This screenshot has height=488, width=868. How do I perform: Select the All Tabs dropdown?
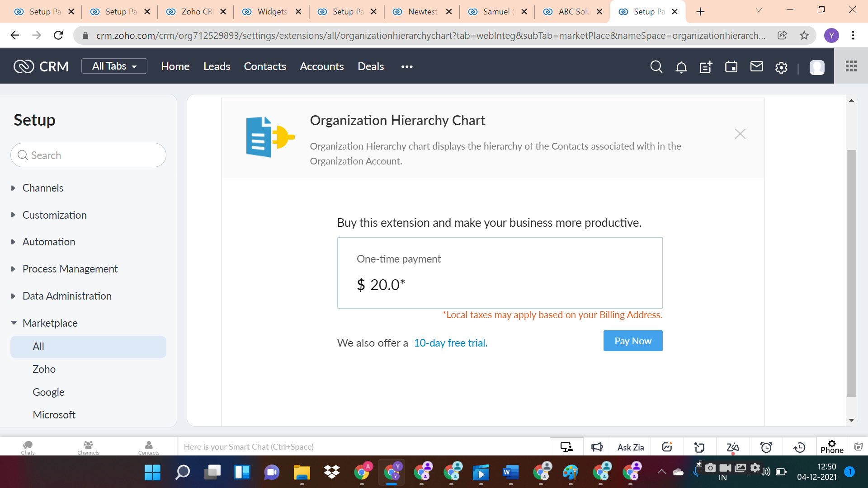click(114, 66)
